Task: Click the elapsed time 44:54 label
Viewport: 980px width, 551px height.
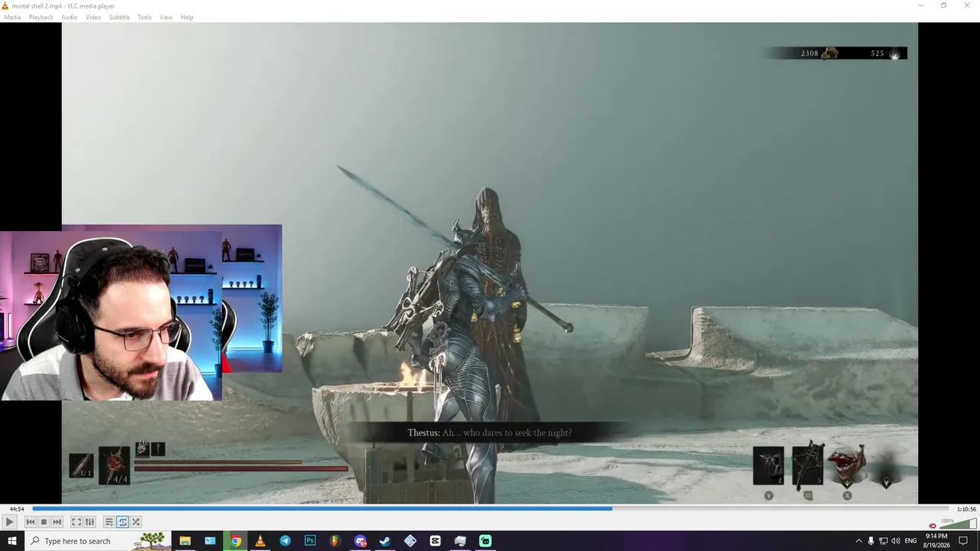Action: (x=16, y=509)
